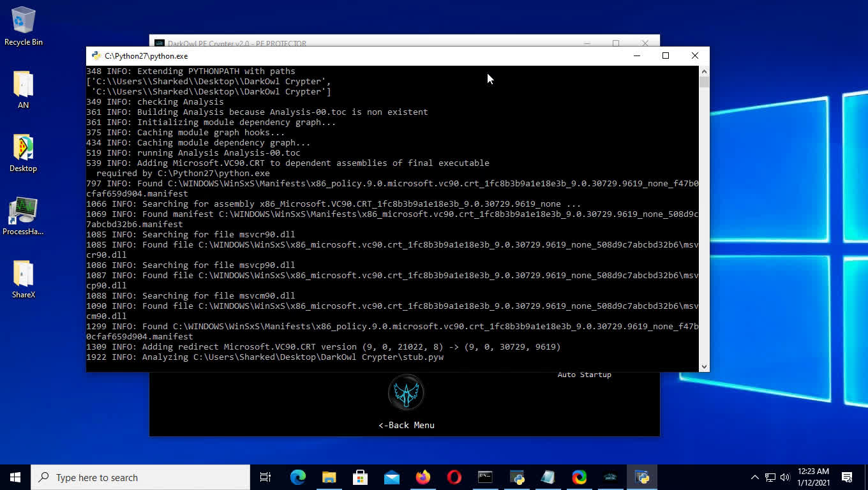Click the <-Back Menu link

[x=406, y=425]
